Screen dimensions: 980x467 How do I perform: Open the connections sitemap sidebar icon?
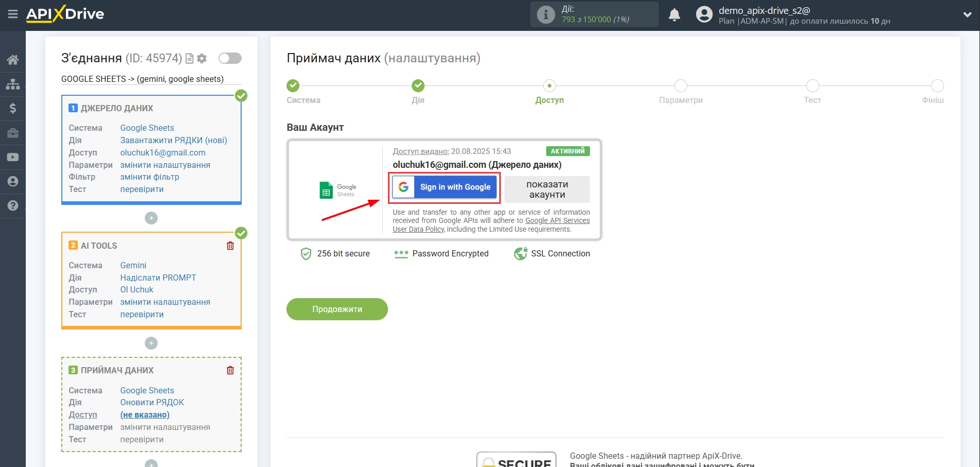point(13,84)
